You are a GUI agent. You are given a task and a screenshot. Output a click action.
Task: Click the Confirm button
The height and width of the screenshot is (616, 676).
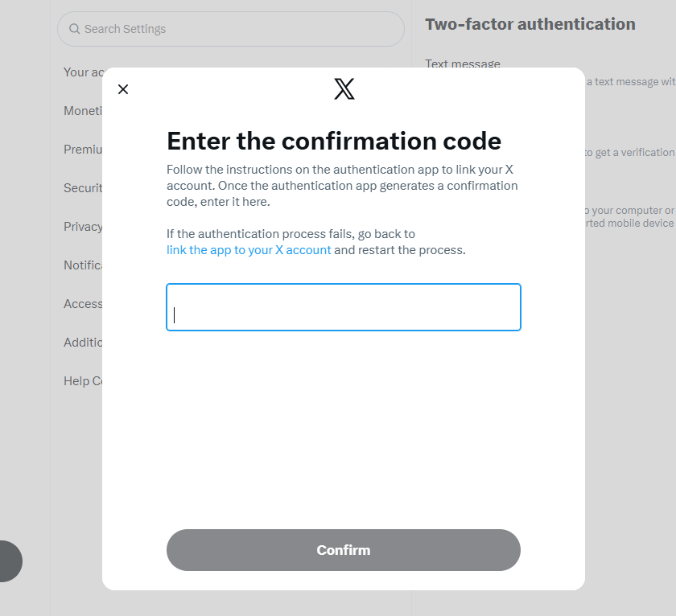click(x=344, y=550)
